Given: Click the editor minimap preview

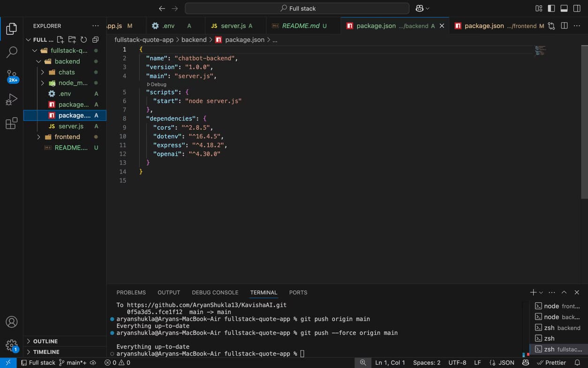Looking at the screenshot, I should point(540,50).
